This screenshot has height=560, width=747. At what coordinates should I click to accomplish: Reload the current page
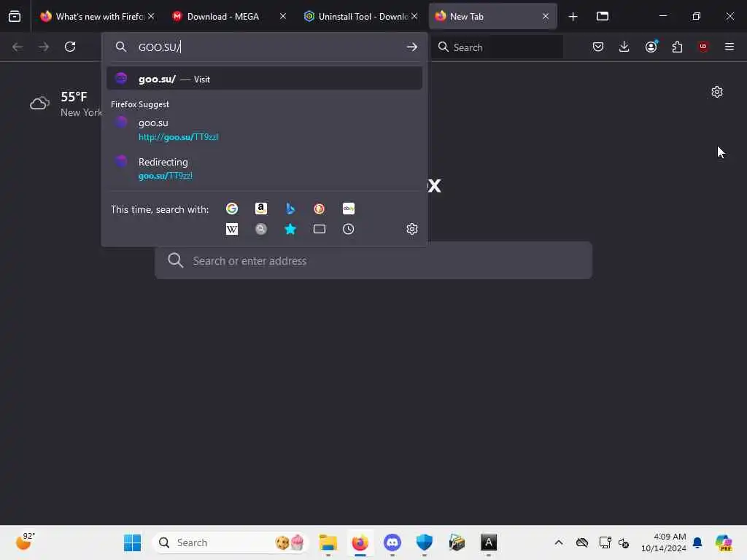tap(70, 47)
